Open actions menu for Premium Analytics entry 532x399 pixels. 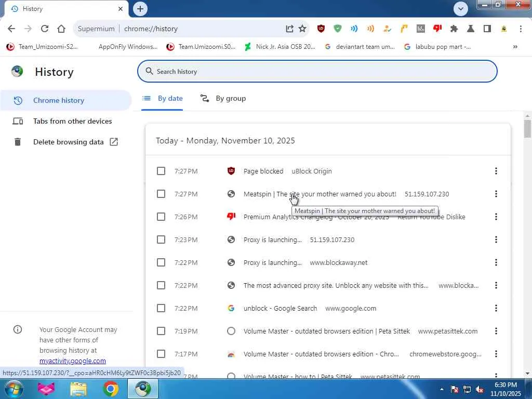[x=496, y=217]
